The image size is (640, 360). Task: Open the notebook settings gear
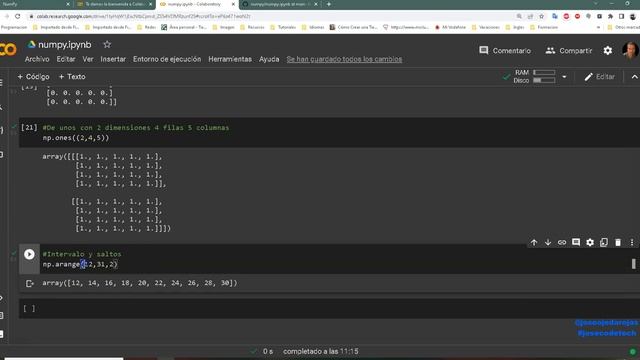pos(608,51)
